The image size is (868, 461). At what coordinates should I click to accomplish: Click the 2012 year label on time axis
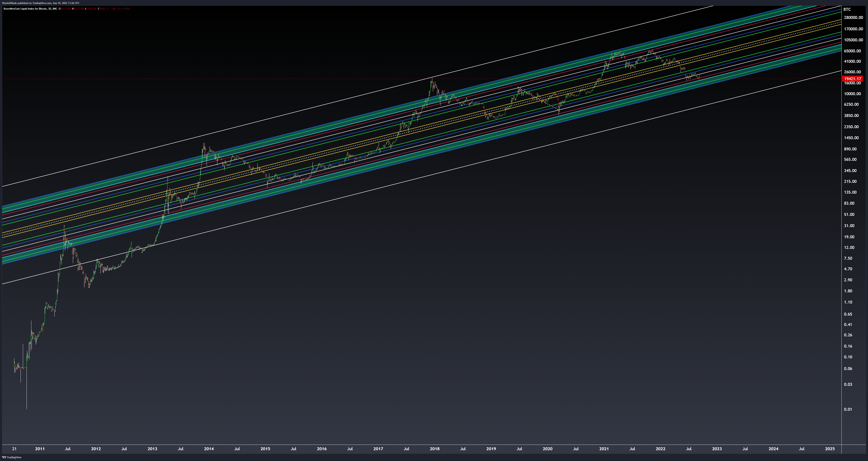[96, 449]
